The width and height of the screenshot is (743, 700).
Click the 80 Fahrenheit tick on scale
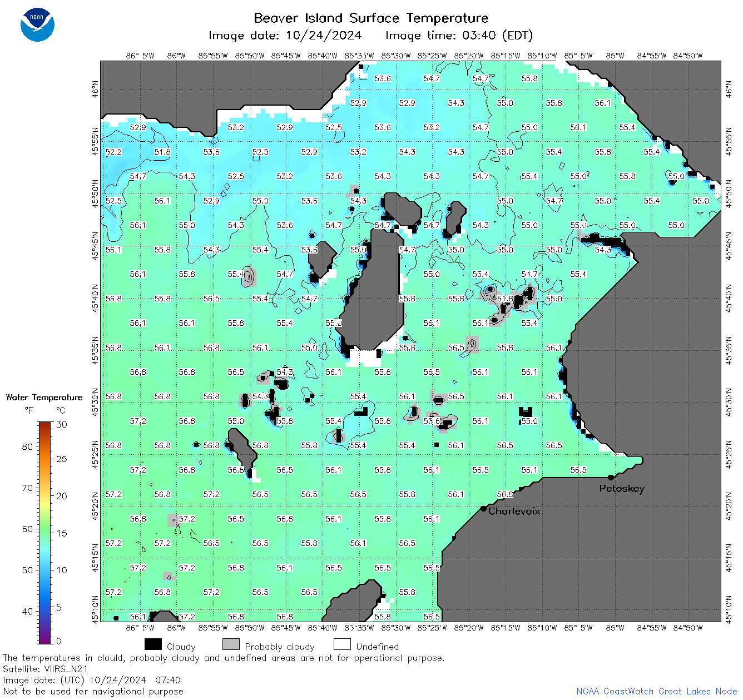27,446
